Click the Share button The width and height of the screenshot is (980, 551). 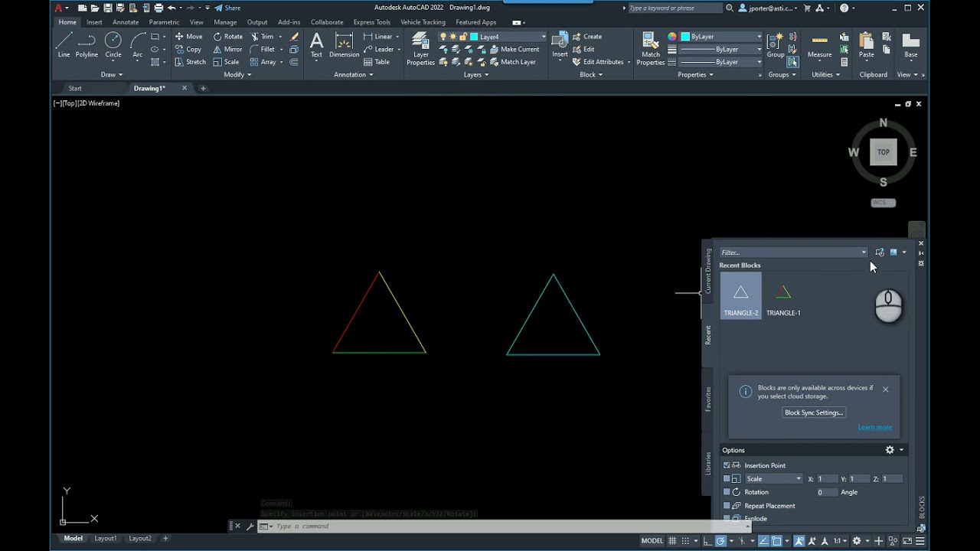tap(227, 8)
